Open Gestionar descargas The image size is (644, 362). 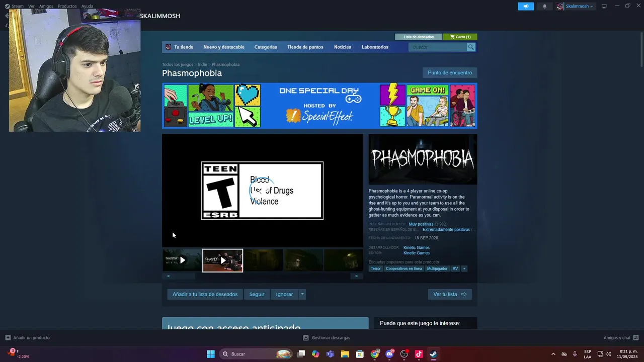click(x=327, y=338)
